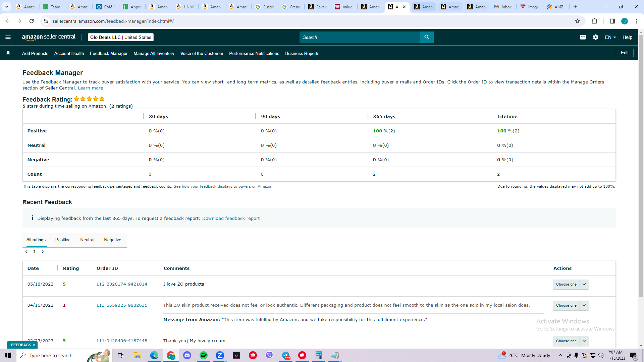Open Business Reports nav item
The width and height of the screenshot is (644, 362).
[302, 53]
